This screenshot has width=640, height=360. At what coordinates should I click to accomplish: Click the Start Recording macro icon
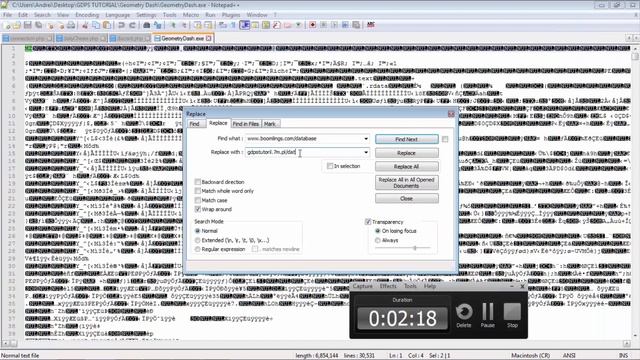313,25
